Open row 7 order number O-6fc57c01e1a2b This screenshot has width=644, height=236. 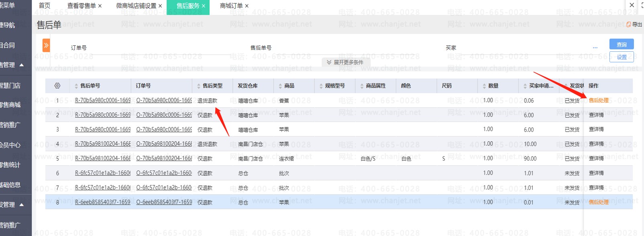[x=164, y=188]
